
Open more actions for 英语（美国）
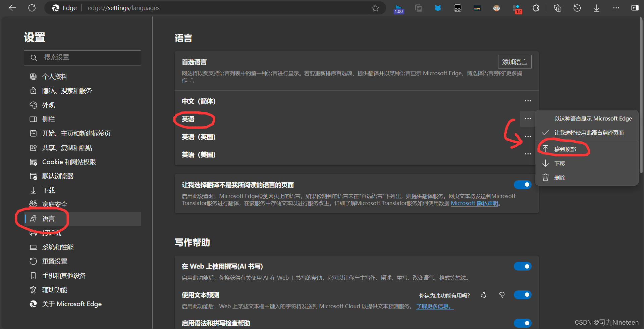(x=528, y=154)
